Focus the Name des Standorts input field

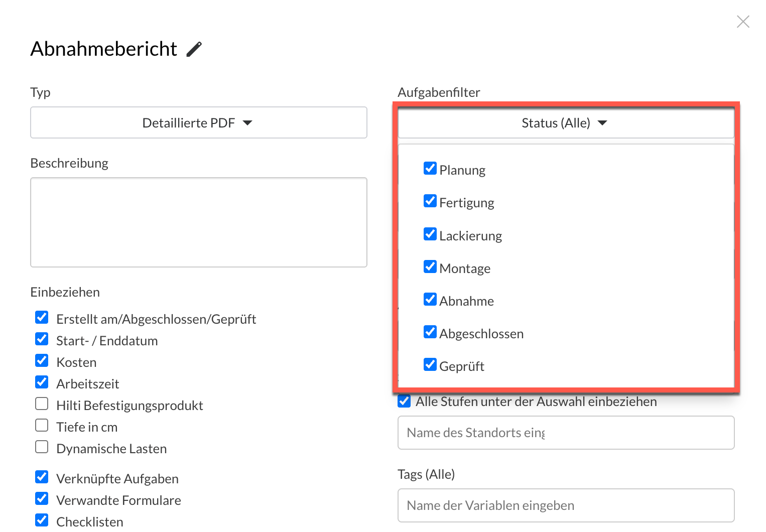point(565,433)
